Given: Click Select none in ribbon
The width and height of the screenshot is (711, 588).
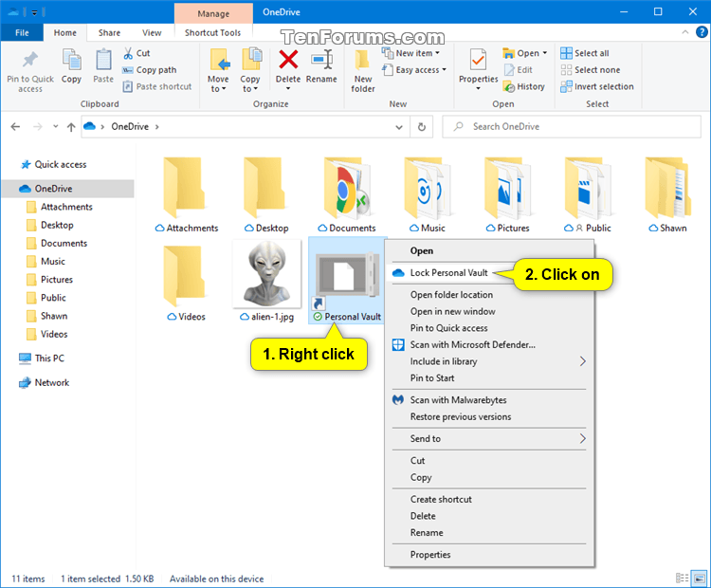Looking at the screenshot, I should click(x=591, y=70).
